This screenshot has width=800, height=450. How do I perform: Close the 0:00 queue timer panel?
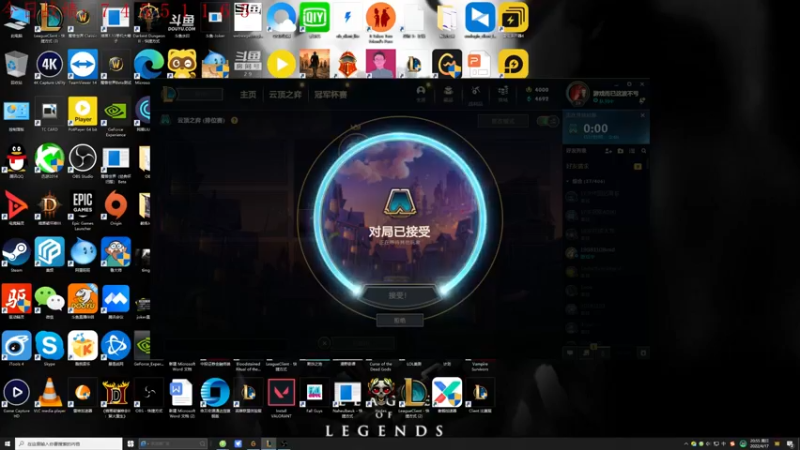coord(642,115)
